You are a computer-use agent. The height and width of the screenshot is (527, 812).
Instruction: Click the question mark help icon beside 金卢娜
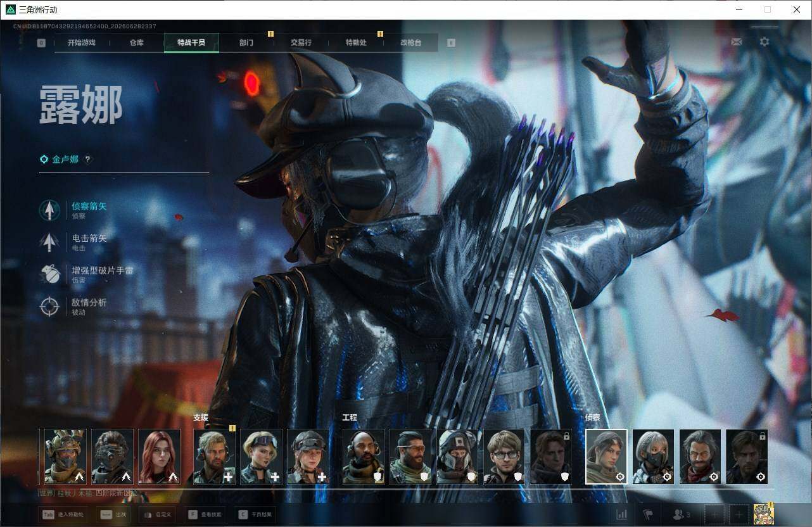click(x=87, y=160)
